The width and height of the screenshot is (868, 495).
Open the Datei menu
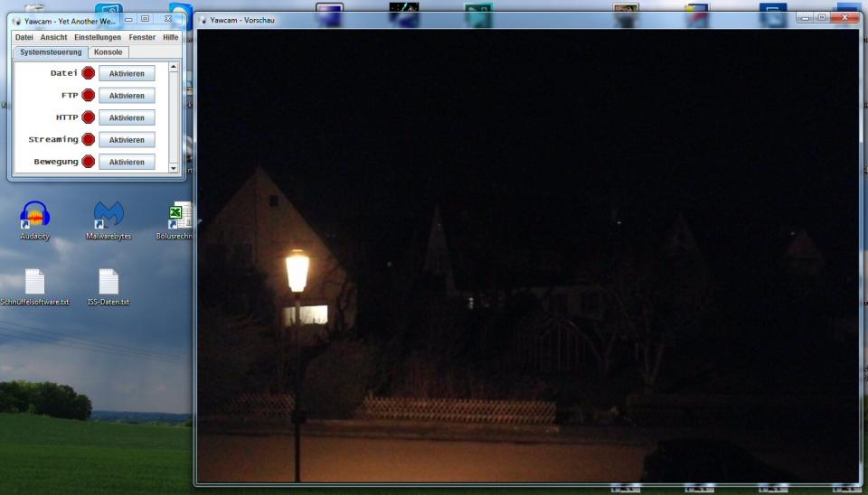coord(24,38)
